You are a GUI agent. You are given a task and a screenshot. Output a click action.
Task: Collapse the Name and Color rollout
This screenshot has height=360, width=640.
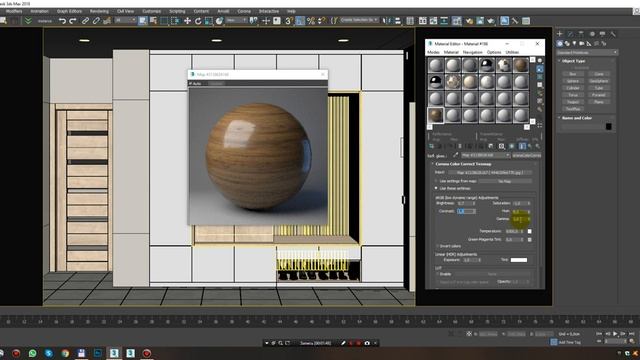pyautogui.click(x=577, y=118)
